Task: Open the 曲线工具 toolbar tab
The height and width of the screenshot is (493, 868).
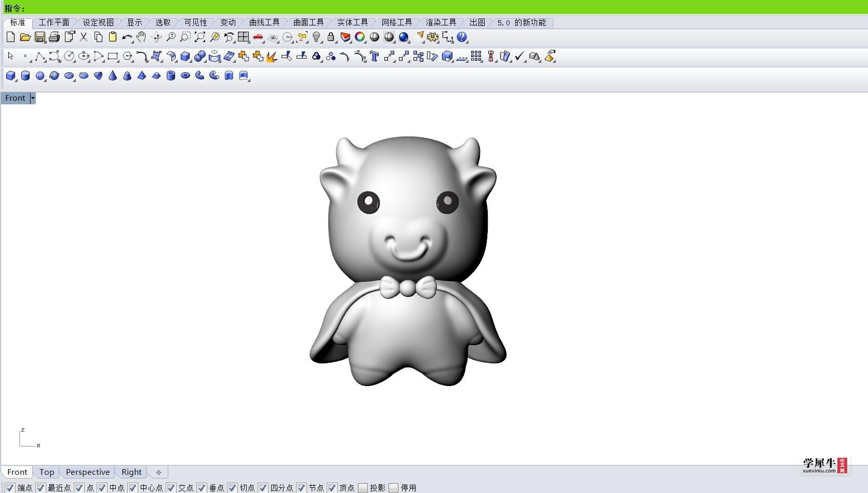Action: point(264,23)
